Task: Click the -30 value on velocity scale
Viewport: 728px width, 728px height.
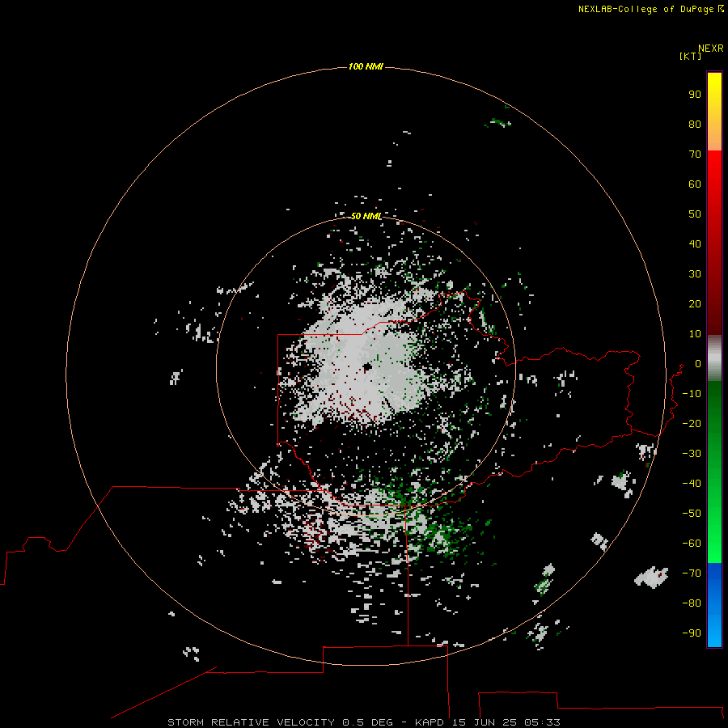Action: point(692,454)
